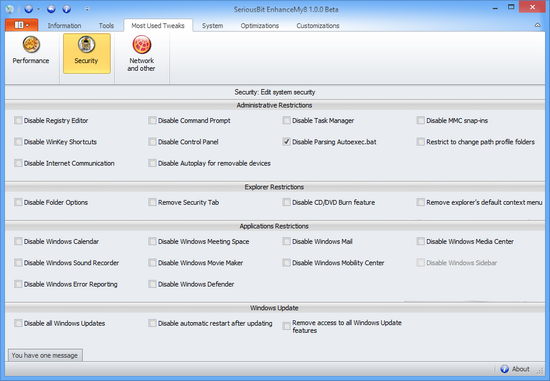Image resolution: width=550 pixels, height=381 pixels.
Task: Check Disable Windows Mobility Center
Action: click(287, 263)
